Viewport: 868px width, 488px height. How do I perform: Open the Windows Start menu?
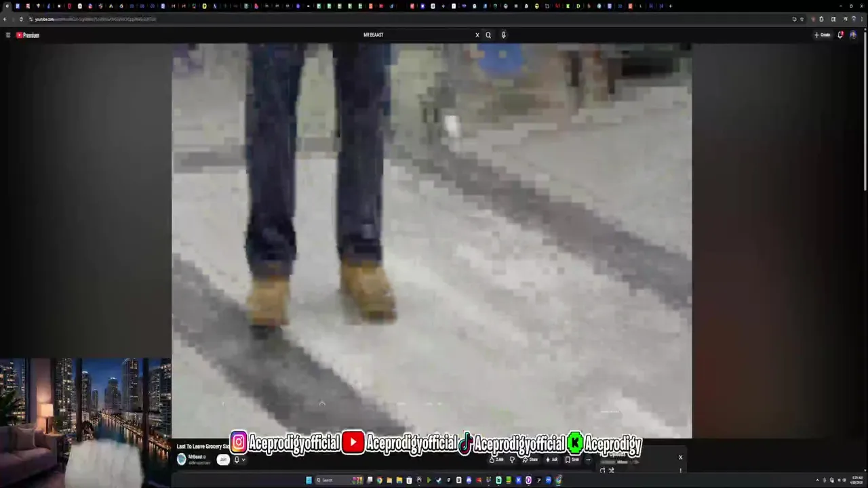(x=309, y=480)
